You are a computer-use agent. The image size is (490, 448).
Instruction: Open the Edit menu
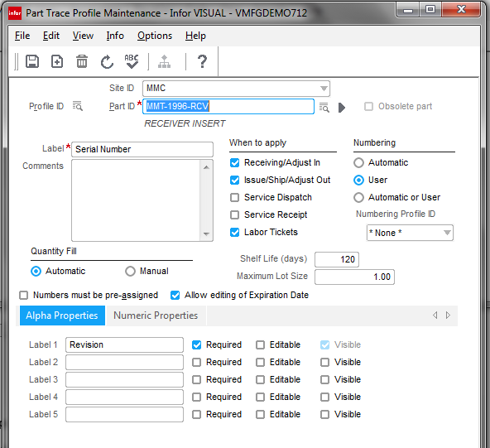click(51, 36)
